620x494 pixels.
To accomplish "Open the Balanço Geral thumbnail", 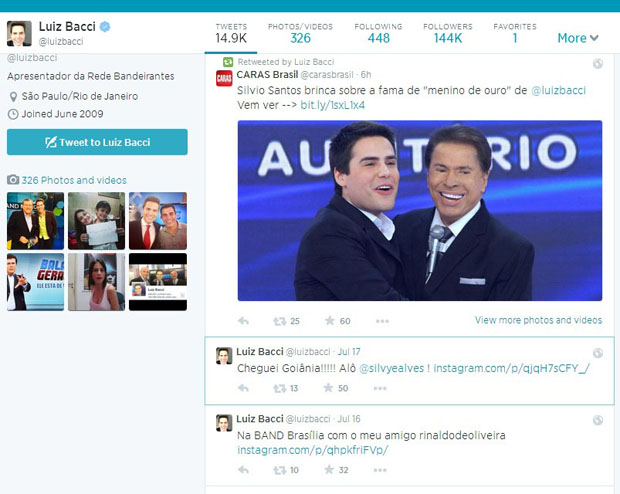I will click(36, 282).
